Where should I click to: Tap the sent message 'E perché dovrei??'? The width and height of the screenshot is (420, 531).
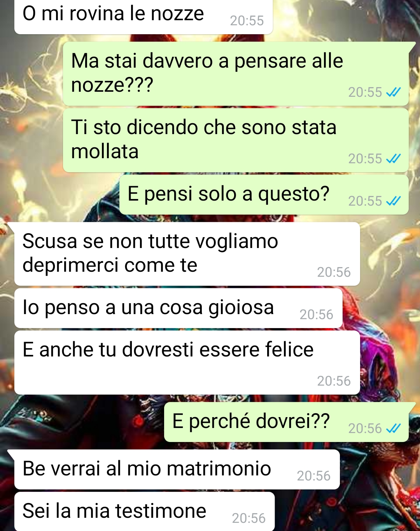tap(286, 422)
